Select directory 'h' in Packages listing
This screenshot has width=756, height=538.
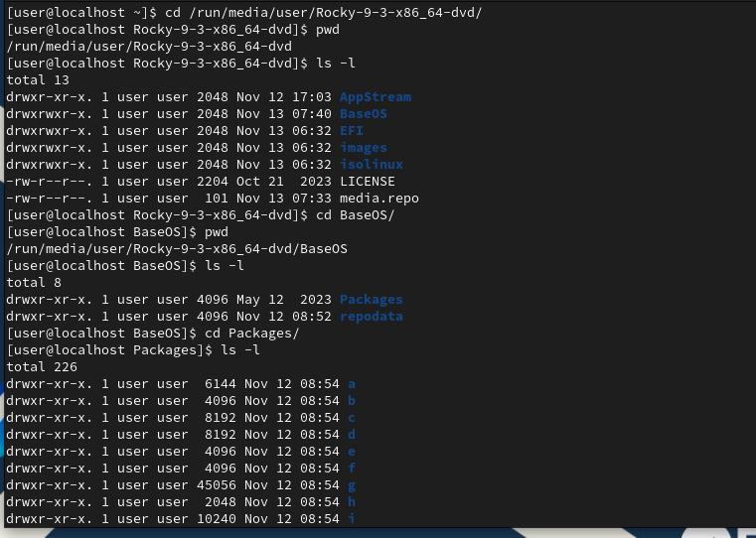[x=352, y=502]
